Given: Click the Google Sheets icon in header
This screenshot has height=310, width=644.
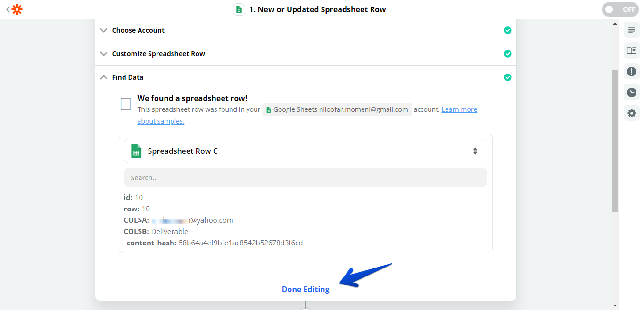Looking at the screenshot, I should (239, 9).
